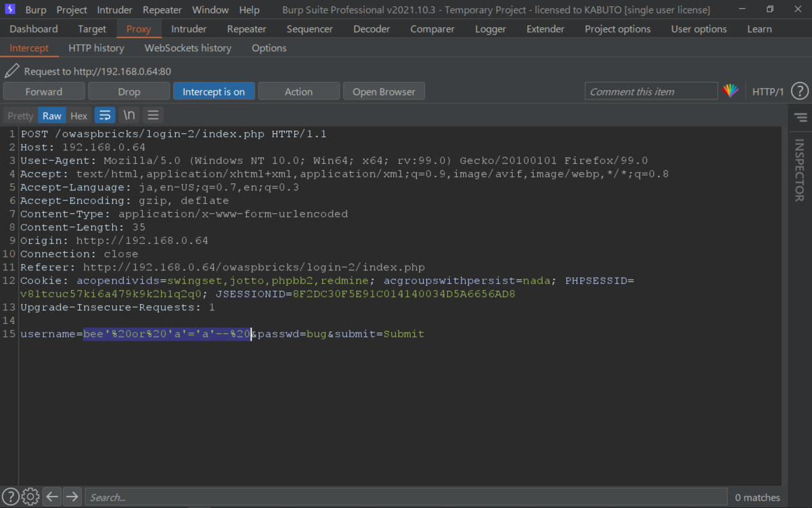Open the Action dropdown menu

[298, 91]
